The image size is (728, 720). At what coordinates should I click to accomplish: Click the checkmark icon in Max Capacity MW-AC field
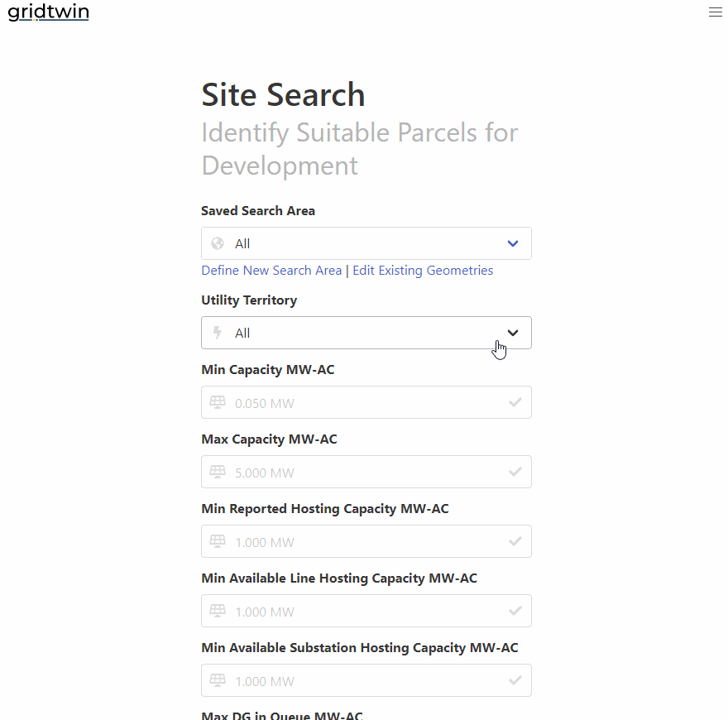(515, 472)
